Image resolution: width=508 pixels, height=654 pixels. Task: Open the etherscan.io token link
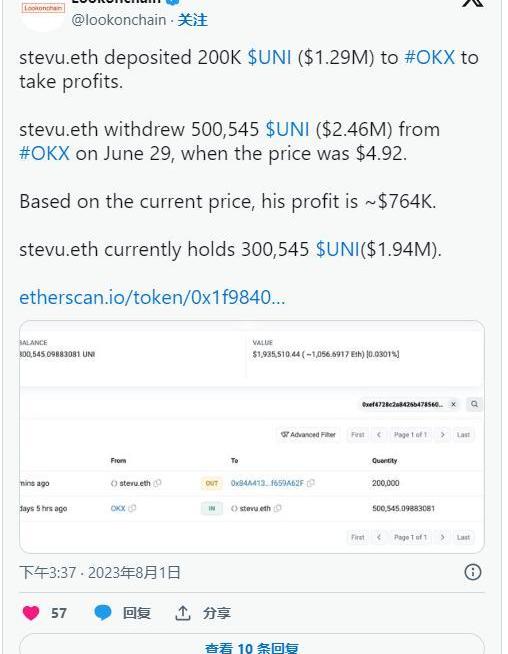tap(152, 297)
